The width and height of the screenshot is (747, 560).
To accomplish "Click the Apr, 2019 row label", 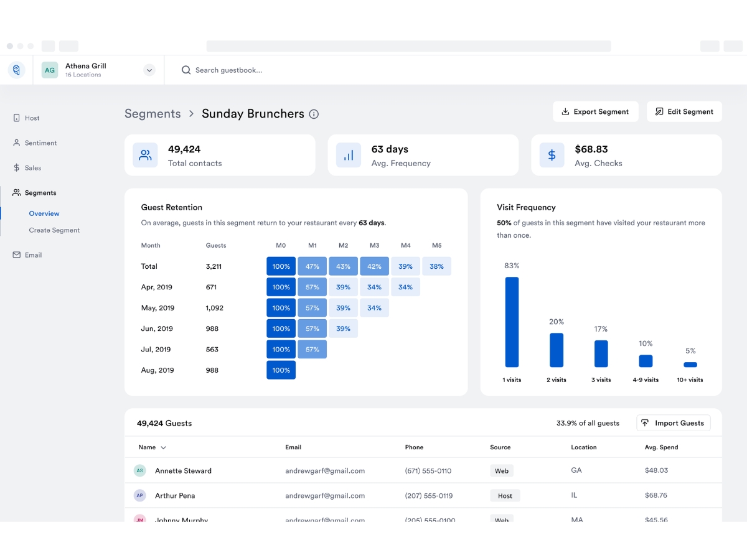I will [x=157, y=287].
